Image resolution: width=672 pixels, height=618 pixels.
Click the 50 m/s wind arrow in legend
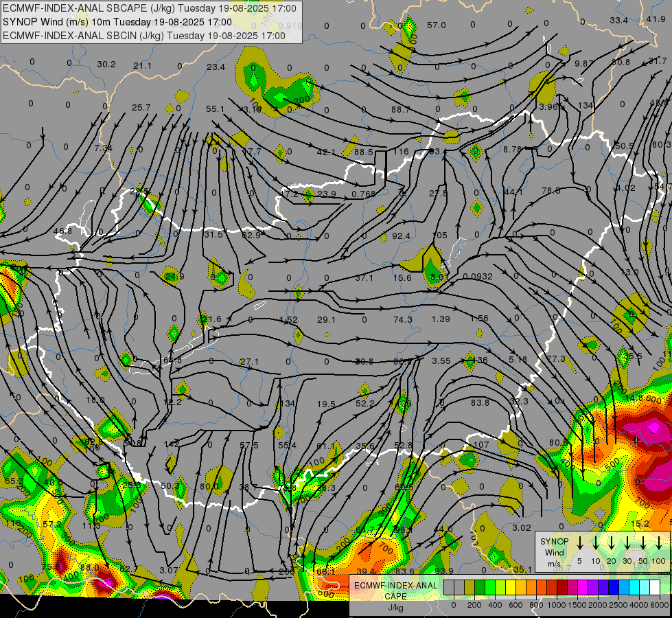643,543
